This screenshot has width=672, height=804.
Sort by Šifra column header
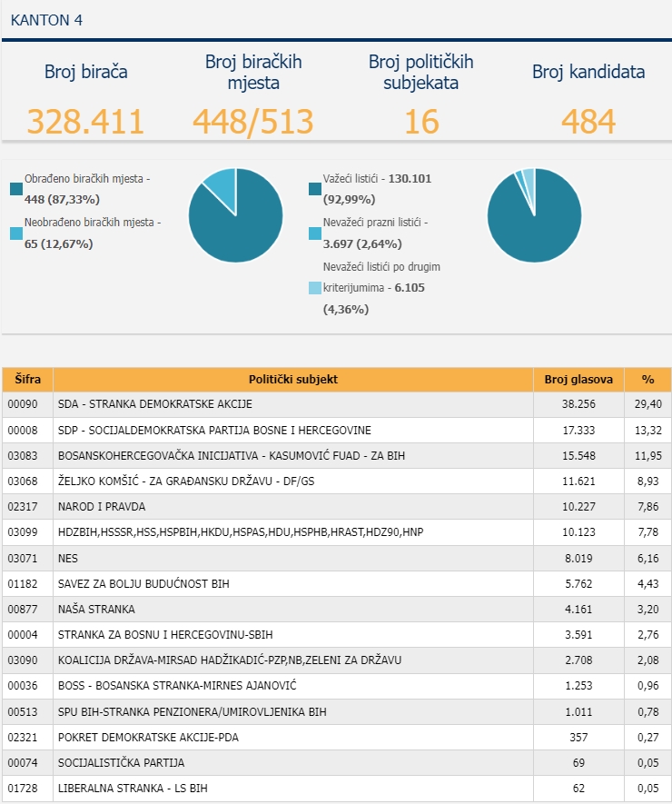coord(27,380)
